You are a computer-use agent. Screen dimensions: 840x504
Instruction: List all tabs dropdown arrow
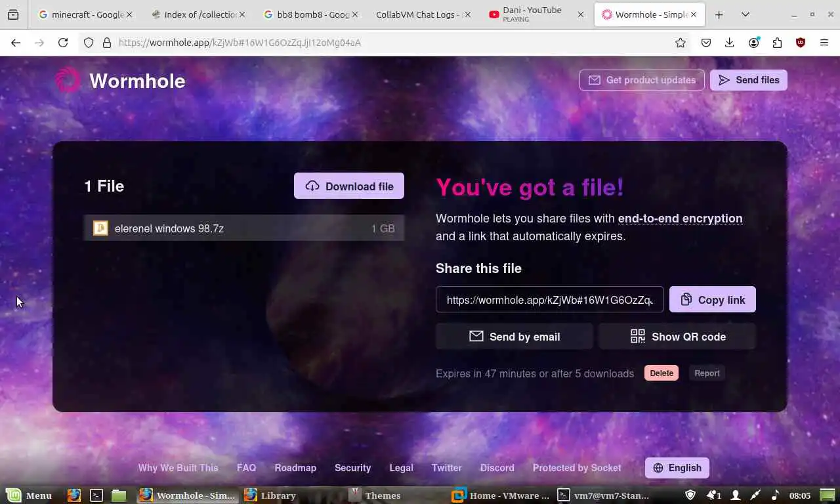[745, 14]
